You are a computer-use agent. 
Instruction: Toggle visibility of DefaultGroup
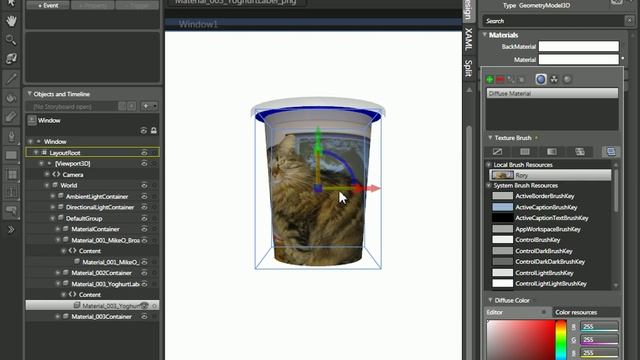pyautogui.click(x=144, y=218)
